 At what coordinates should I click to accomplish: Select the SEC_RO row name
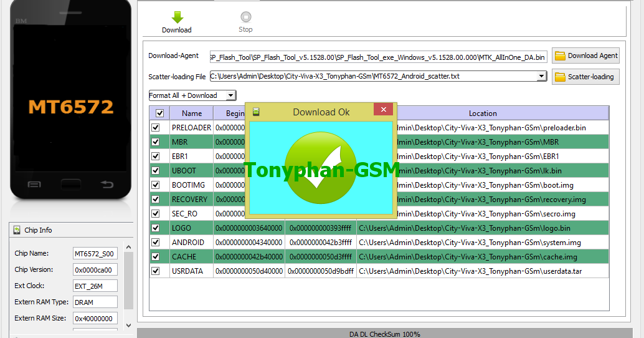[x=184, y=214]
